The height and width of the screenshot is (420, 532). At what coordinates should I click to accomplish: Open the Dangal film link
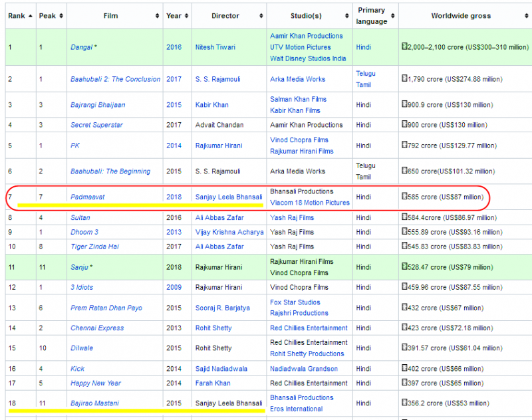tap(81, 47)
